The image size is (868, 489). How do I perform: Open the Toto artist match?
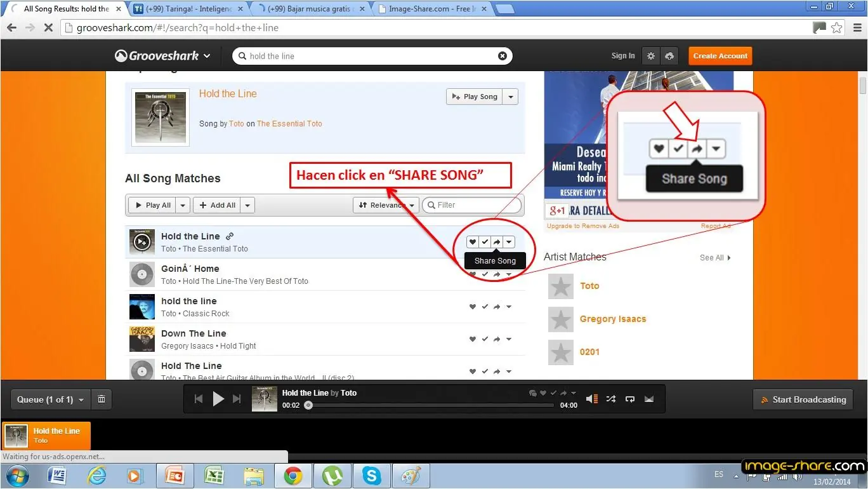tap(589, 286)
